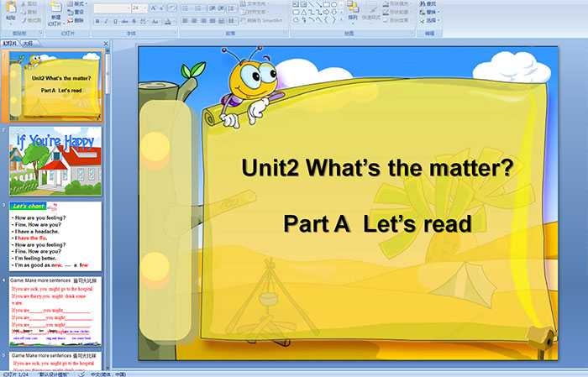The image size is (588, 377).
Task: Open the Quick Styles gallery
Action: 371,11
